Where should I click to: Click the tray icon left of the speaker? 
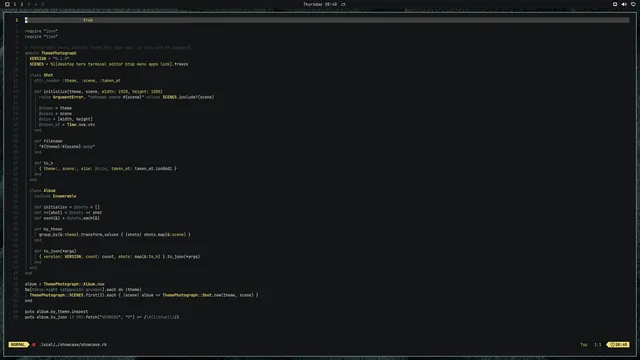(615, 4)
